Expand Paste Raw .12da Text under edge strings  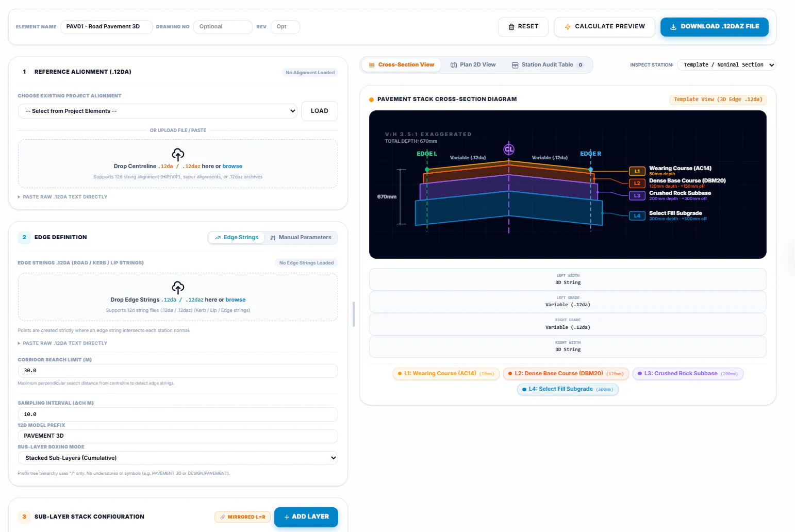63,343
